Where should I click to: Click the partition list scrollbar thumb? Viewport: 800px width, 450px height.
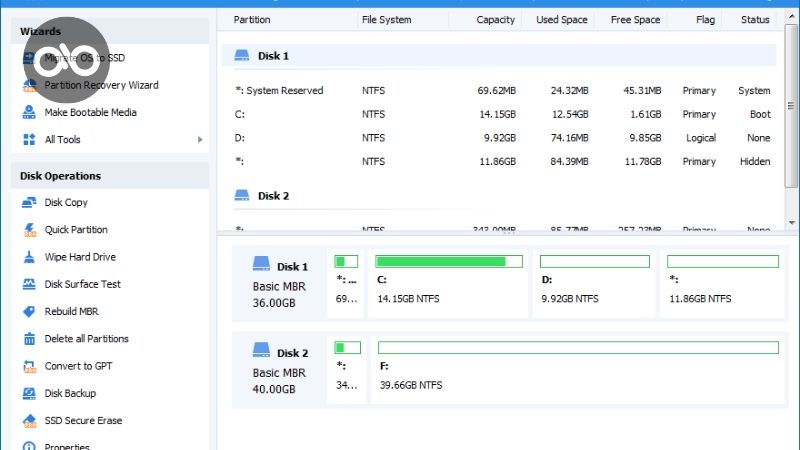[791, 106]
